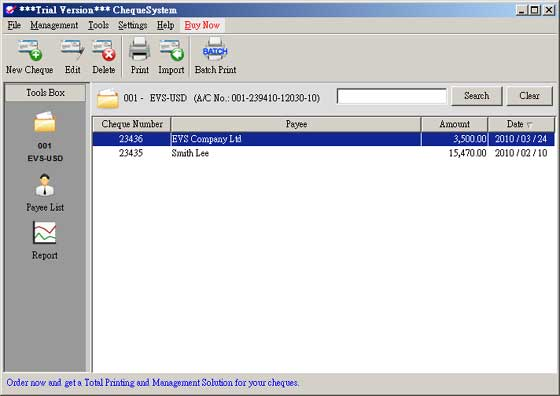Open the Tools menu
Image resolution: width=560 pixels, height=396 pixels.
pos(98,25)
